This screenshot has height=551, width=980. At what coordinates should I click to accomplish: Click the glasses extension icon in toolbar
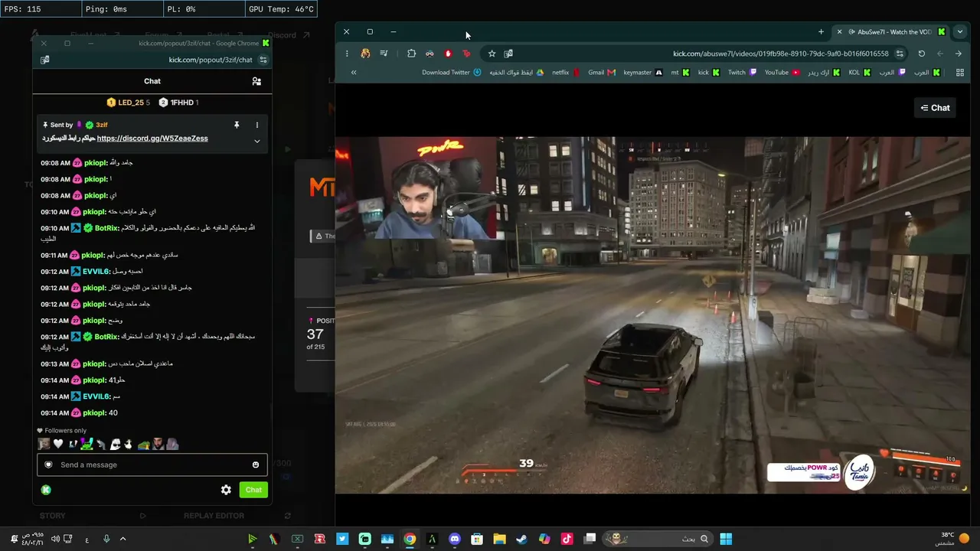click(x=430, y=54)
